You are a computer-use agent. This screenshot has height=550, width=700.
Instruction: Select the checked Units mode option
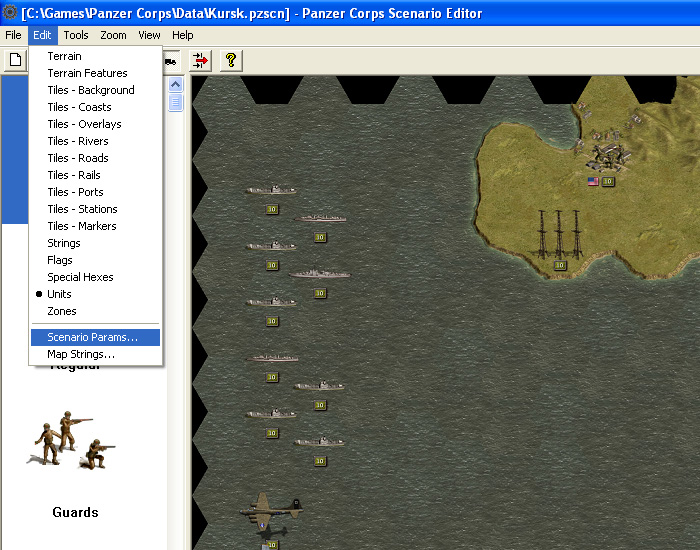[x=96, y=293]
